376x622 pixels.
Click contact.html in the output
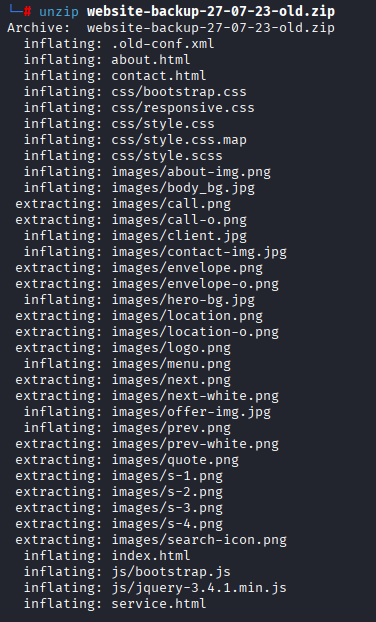pyautogui.click(x=159, y=75)
